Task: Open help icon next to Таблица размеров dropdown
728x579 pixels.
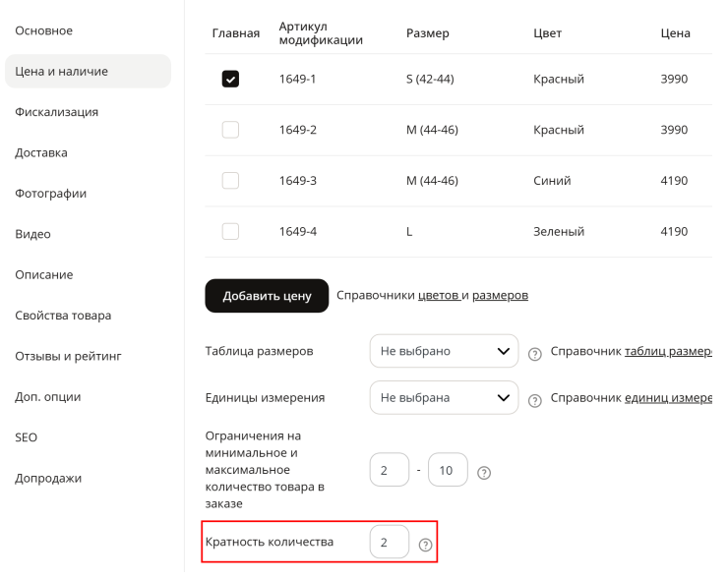Action: point(535,354)
